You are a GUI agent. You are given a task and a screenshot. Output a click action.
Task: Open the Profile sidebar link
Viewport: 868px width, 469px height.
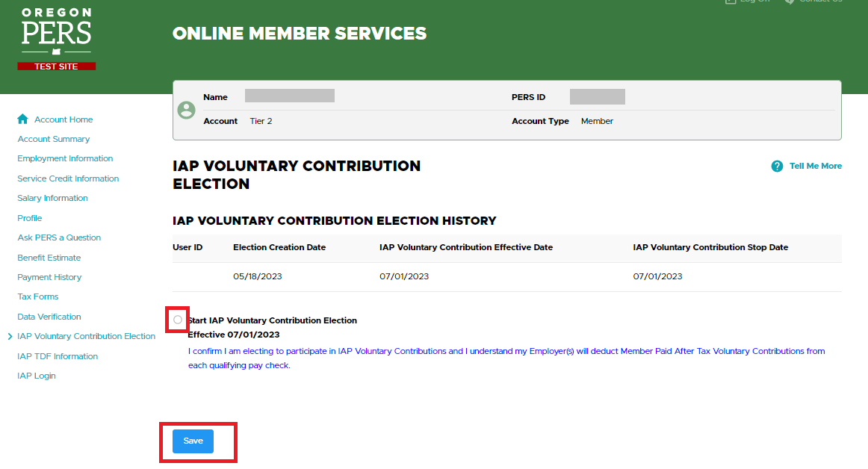pyautogui.click(x=30, y=218)
